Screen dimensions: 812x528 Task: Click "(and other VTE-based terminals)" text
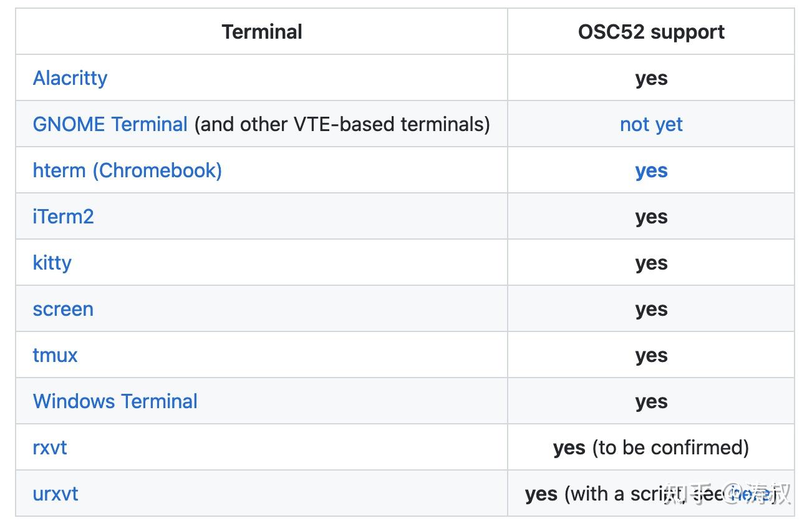[342, 124]
